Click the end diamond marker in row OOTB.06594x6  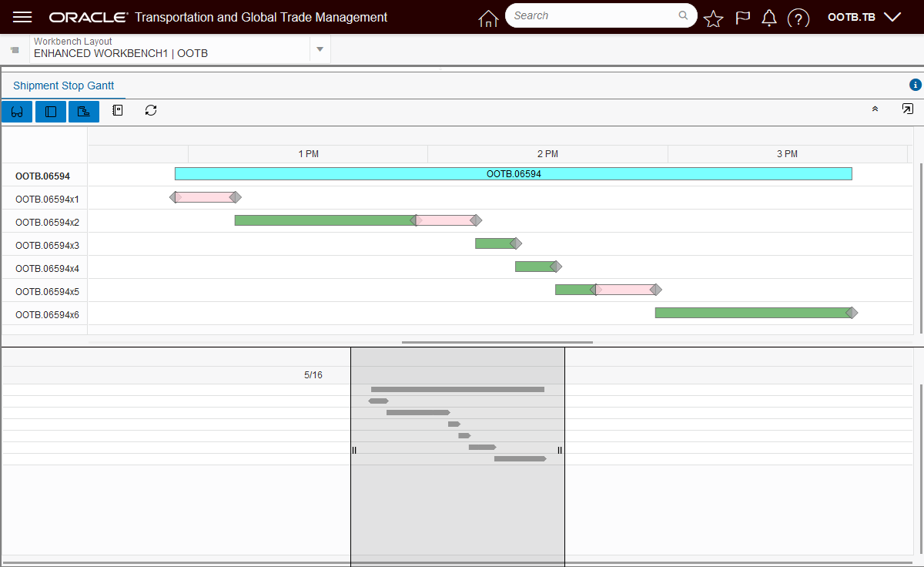pyautogui.click(x=852, y=313)
